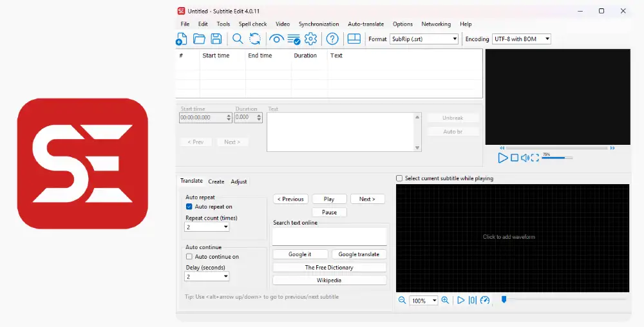Toggle Select current subtitle while playing
The height and width of the screenshot is (327, 644).
point(399,178)
